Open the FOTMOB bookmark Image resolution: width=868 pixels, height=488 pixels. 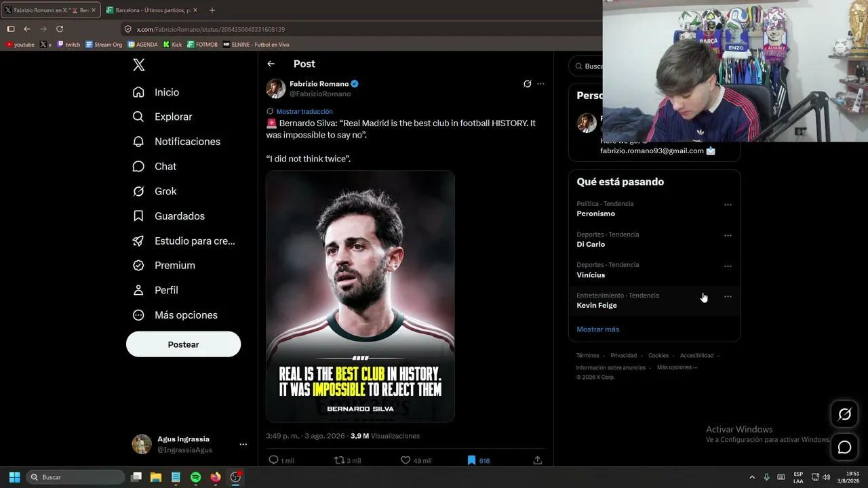(x=202, y=45)
